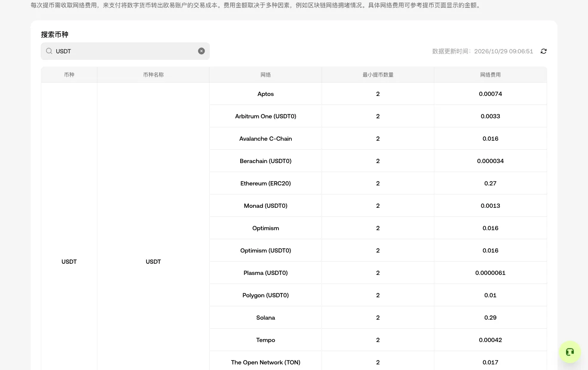Click the Solana fee value 0.29
Image resolution: width=588 pixels, height=370 pixels.
pyautogui.click(x=490, y=318)
